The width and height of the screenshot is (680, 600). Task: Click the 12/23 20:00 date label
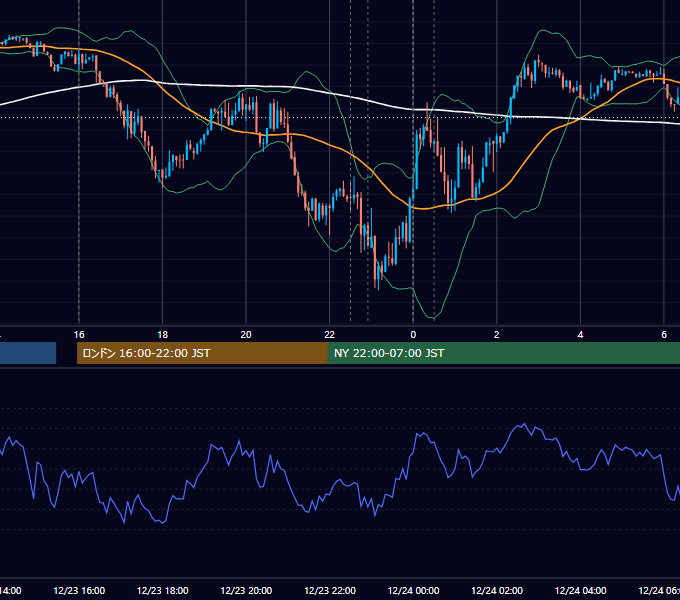tap(246, 590)
